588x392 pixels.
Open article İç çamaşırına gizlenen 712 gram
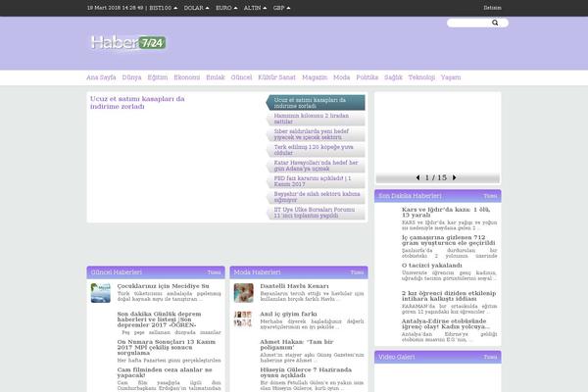tap(449, 240)
